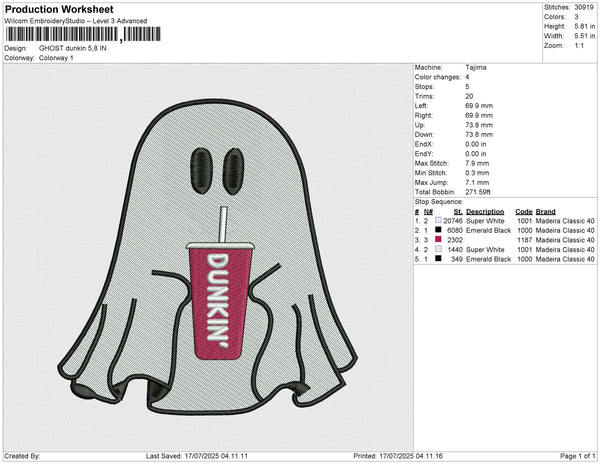Click the Description column header
The image size is (600, 464).
485,212
